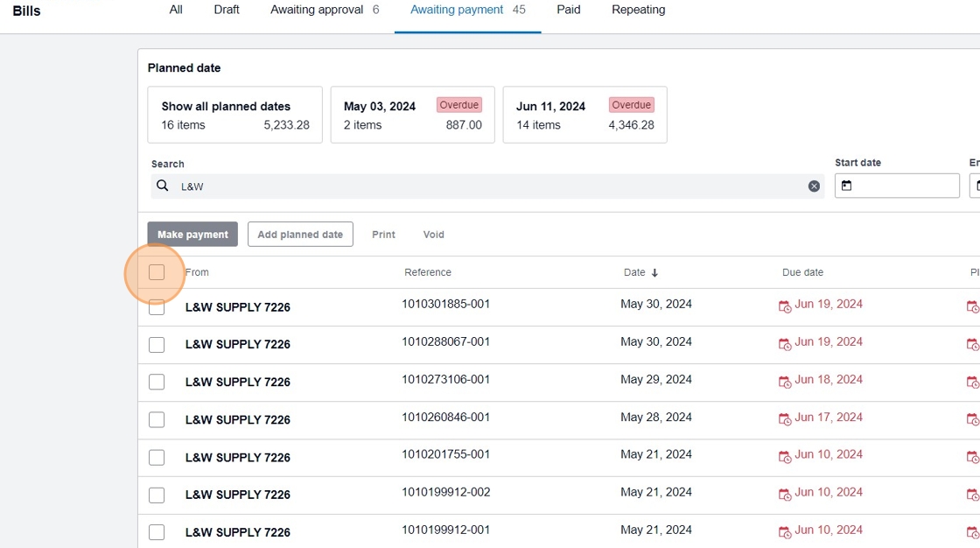Click due date icon for reference 1010260846-001

click(x=784, y=419)
